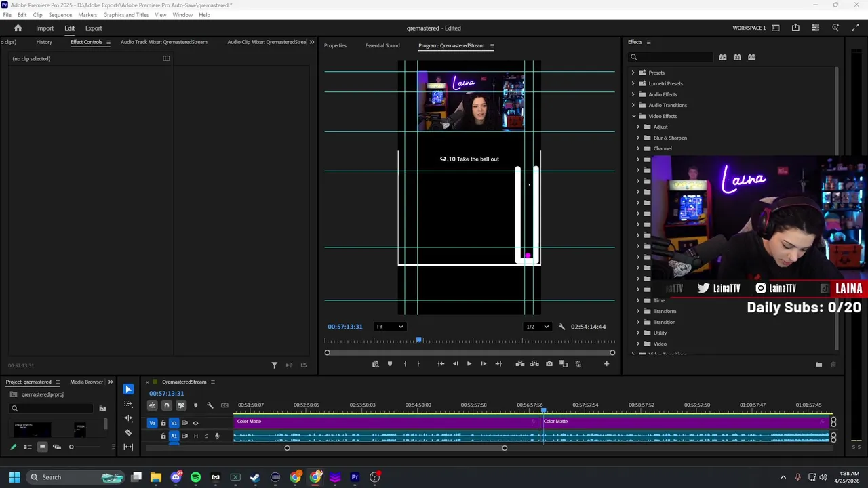Toggle A1 track lock

click(163, 436)
